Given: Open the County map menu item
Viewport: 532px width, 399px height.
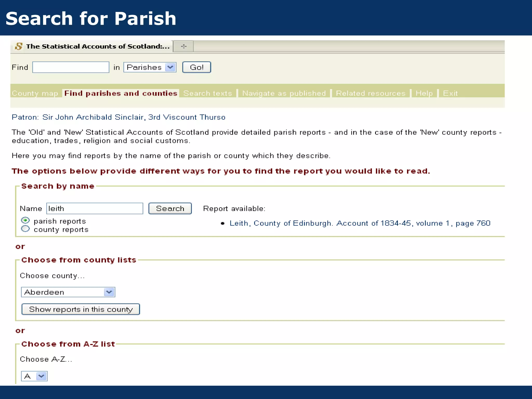Looking at the screenshot, I should pyautogui.click(x=35, y=93).
